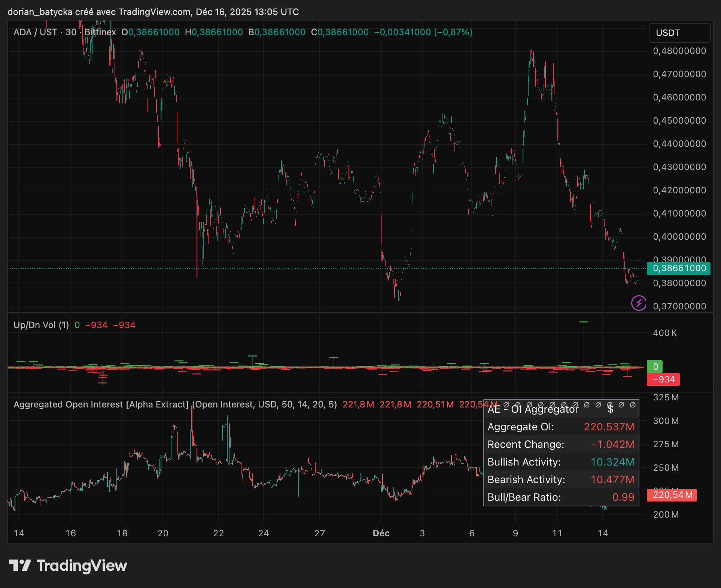Click the Up/Dn Vol (1) indicator legend
Image resolution: width=721 pixels, height=588 pixels.
(x=41, y=325)
